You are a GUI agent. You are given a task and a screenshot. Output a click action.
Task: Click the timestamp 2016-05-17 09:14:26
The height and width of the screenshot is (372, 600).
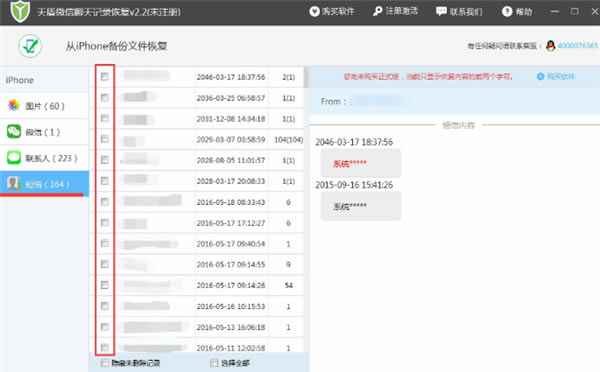tap(231, 286)
